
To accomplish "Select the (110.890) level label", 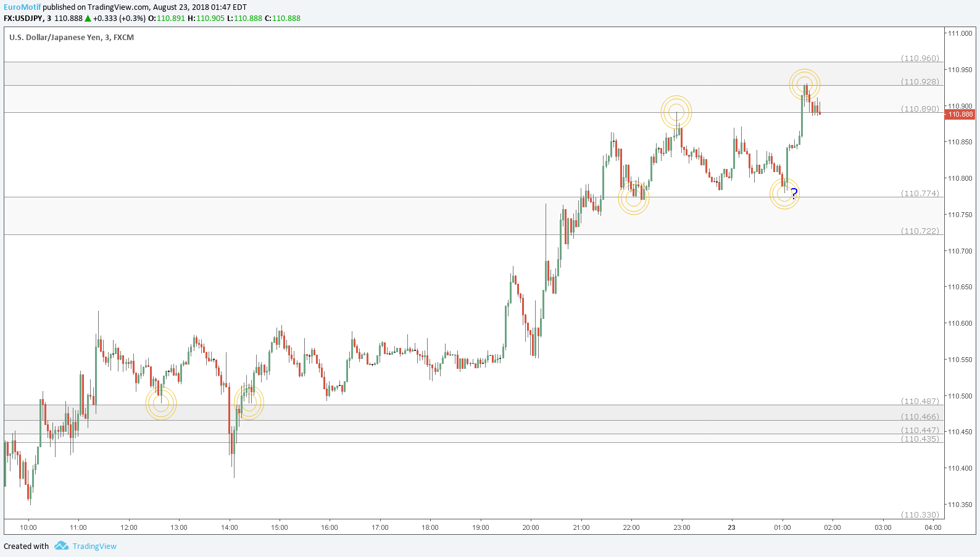I will click(x=920, y=109).
